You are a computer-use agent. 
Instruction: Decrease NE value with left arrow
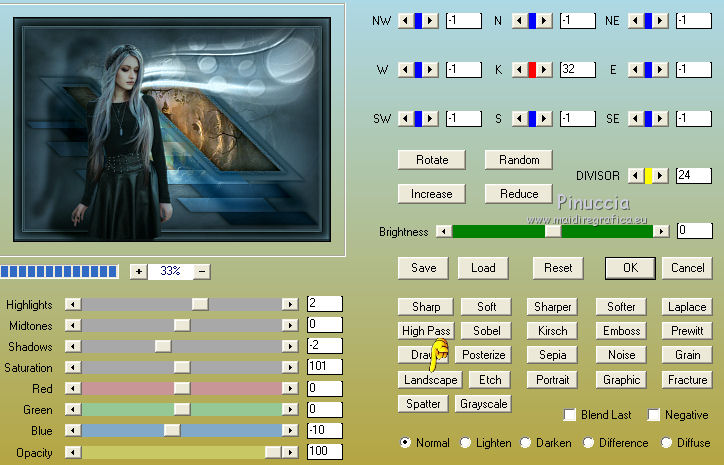(x=636, y=20)
